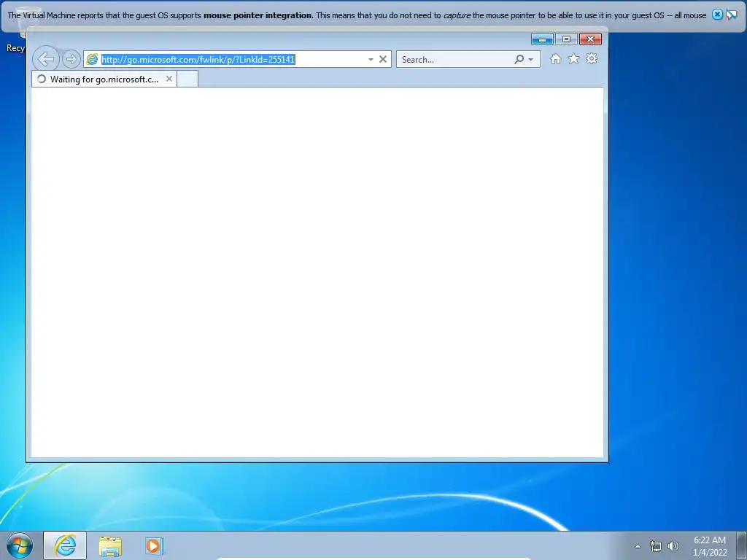Click the don't-show-again notification icon

coord(732,15)
